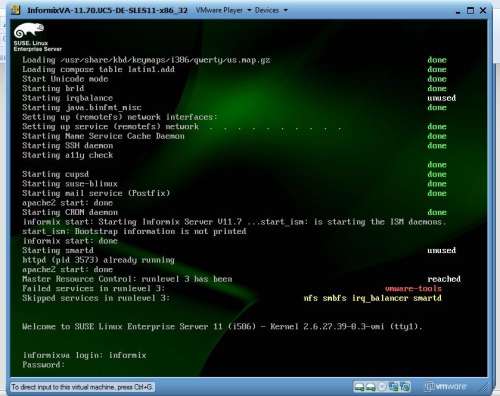Click the 'Welcome to SUSE Linux Enterprise Server' line

[222, 326]
